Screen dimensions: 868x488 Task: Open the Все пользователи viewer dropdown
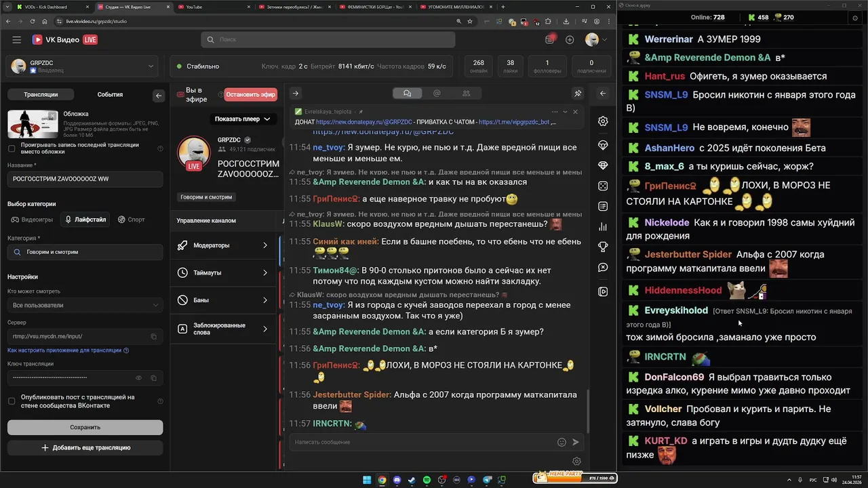pos(85,305)
